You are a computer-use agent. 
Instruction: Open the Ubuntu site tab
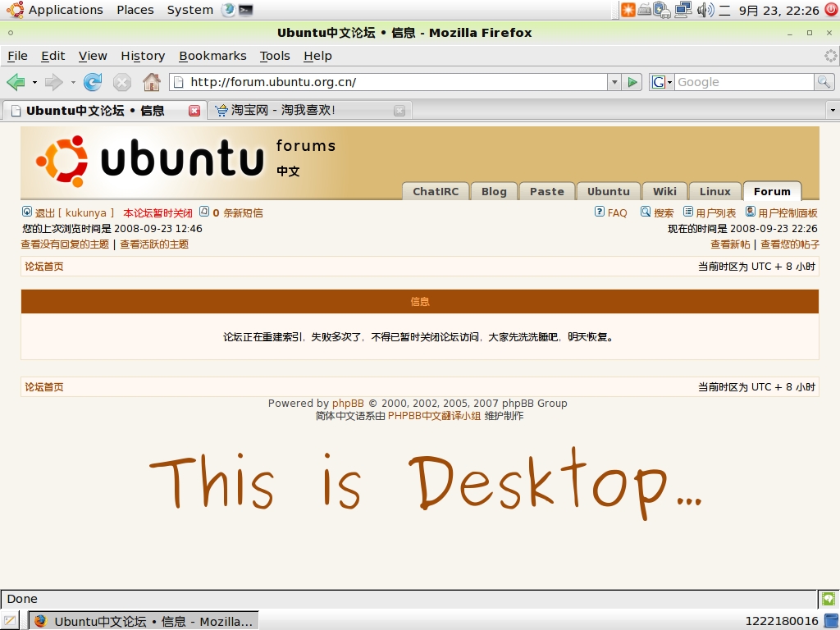(x=608, y=191)
